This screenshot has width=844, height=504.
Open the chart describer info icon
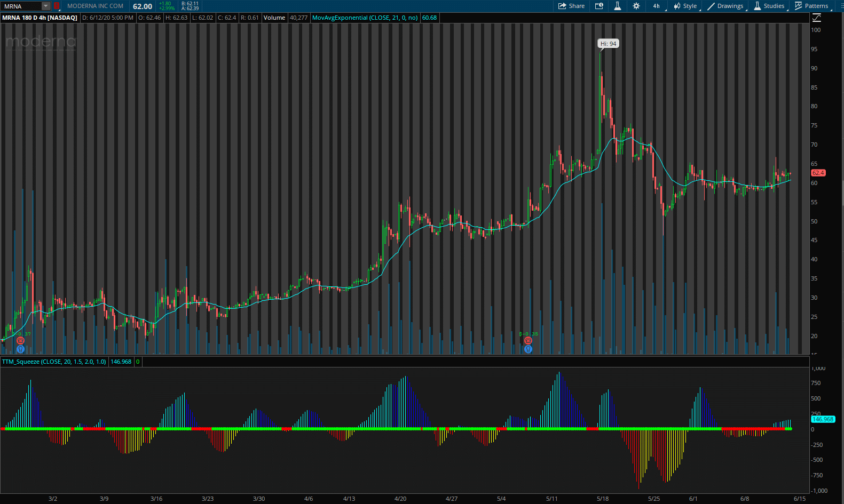(x=599, y=6)
